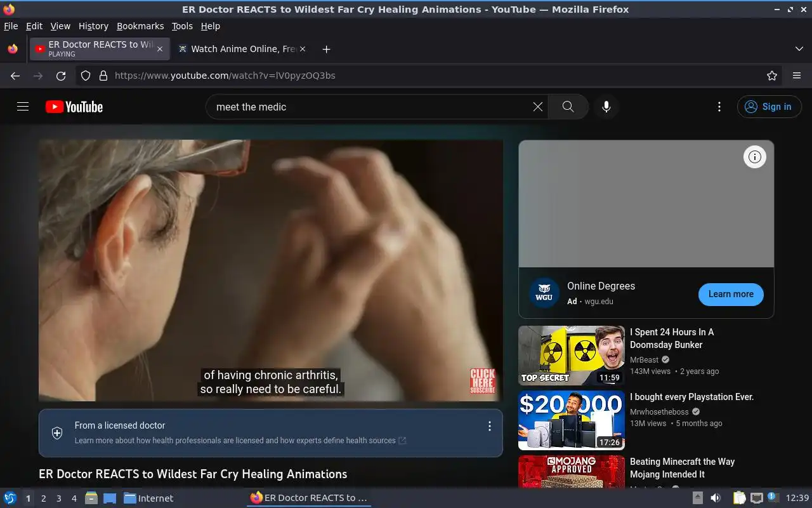Screen dimensions: 812x508
Task: Open the YouTube guide hamburger menu
Action: [x=23, y=107]
